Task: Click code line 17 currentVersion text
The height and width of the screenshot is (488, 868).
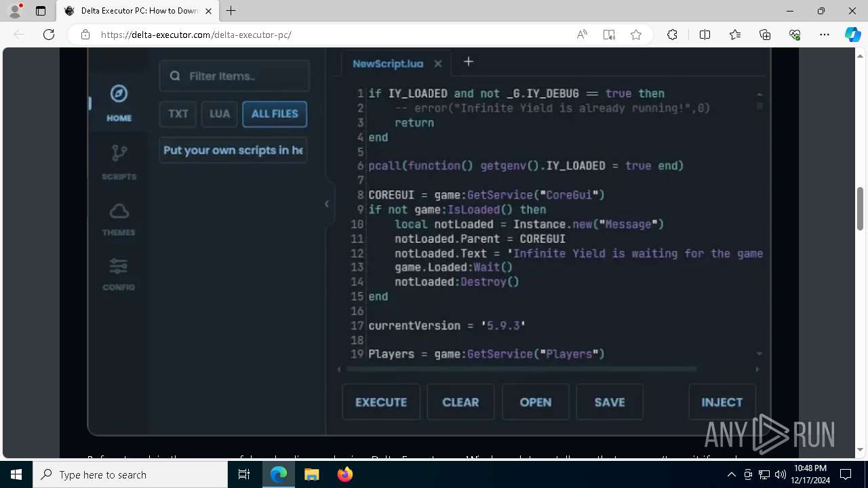Action: [447, 325]
